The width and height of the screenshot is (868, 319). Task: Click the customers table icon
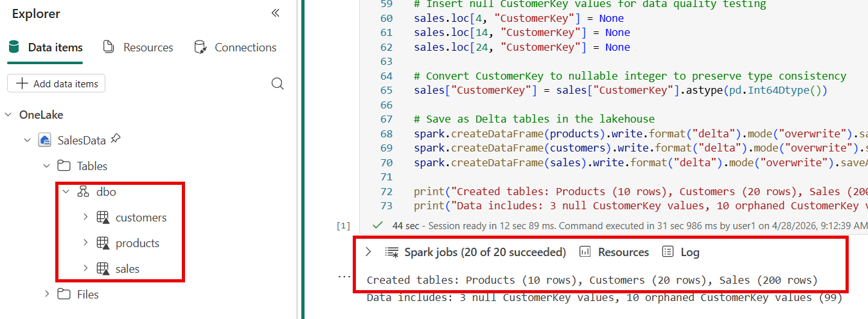(103, 218)
